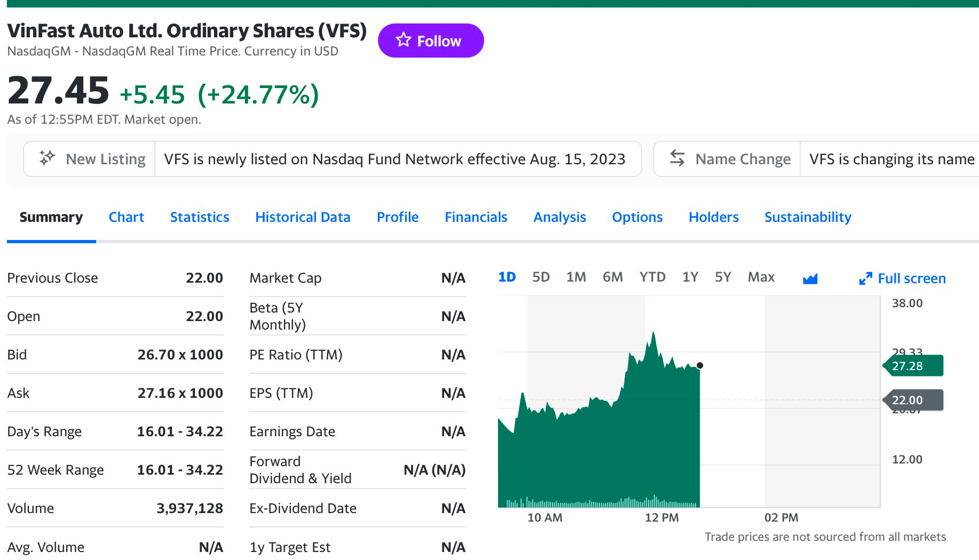Click the 1y Target Est label

point(290,547)
